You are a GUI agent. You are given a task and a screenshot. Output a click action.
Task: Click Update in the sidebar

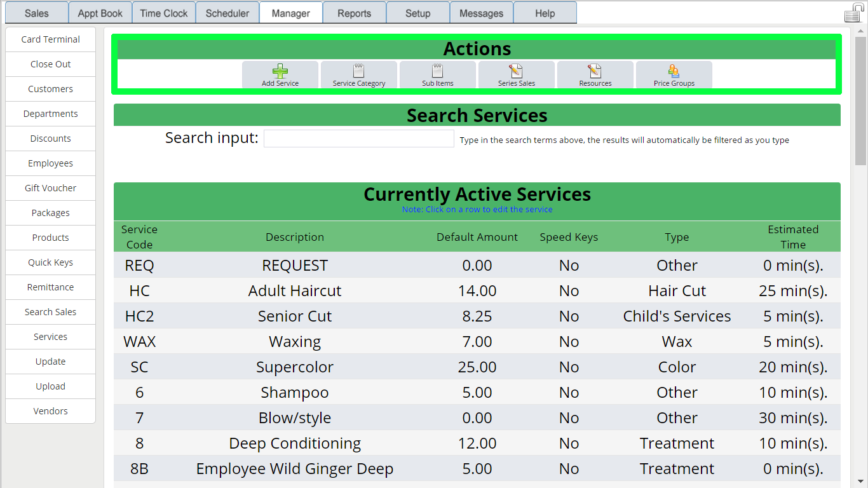point(50,362)
